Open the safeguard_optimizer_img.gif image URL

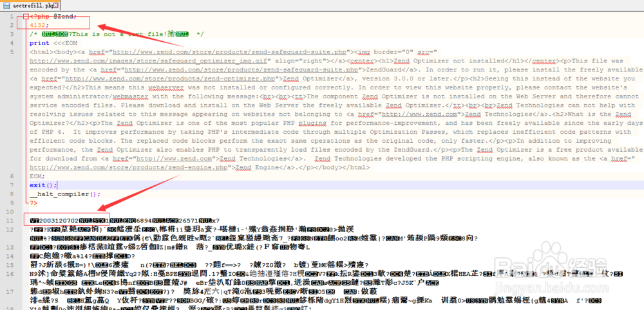149,60
